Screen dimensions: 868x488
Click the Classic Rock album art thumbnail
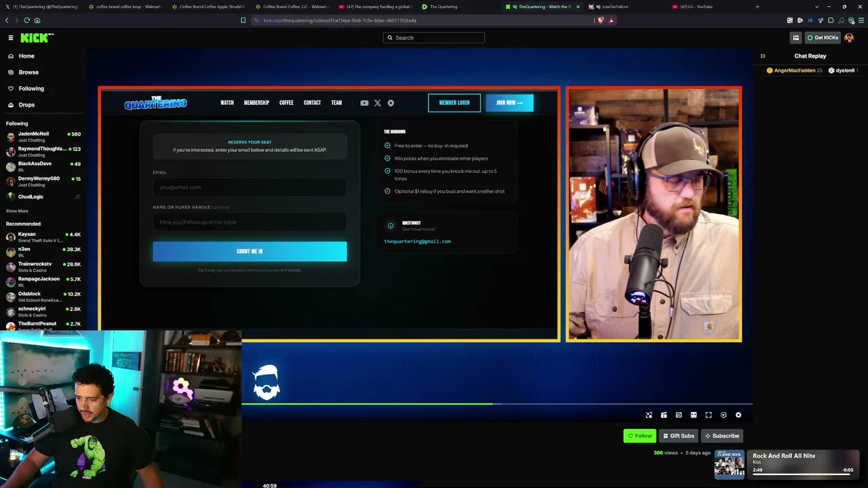729,464
